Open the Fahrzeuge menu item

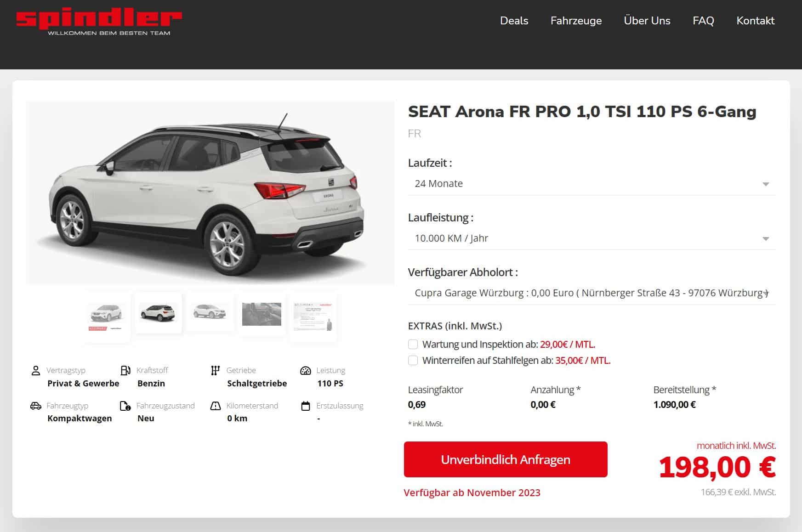tap(576, 21)
